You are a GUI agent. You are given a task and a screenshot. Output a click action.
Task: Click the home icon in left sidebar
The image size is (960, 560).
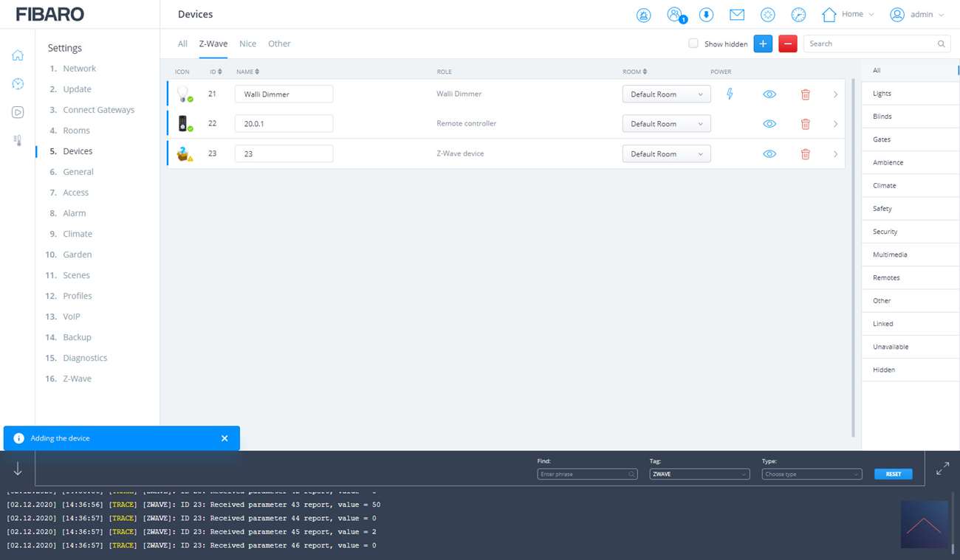pos(18,55)
